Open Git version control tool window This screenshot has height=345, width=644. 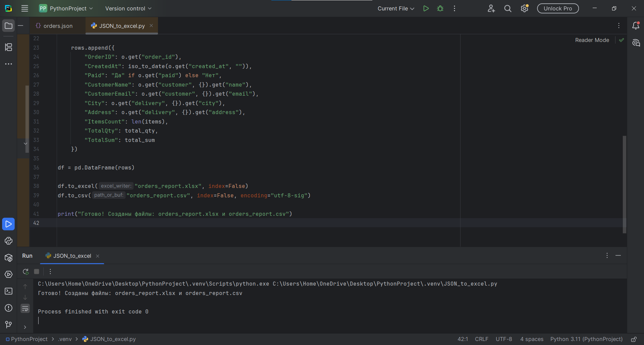8,325
